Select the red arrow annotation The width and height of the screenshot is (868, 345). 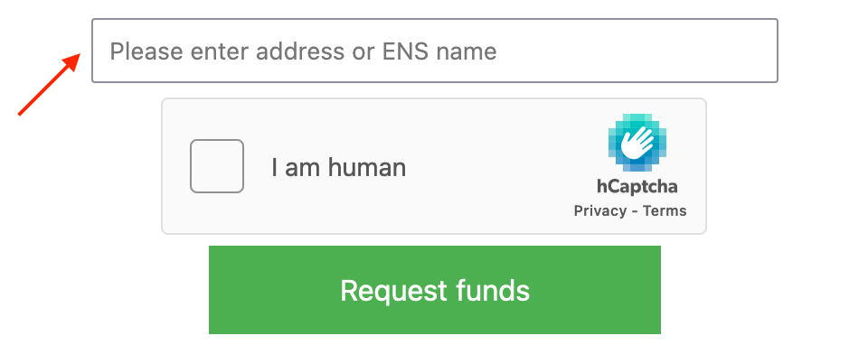tap(50, 84)
